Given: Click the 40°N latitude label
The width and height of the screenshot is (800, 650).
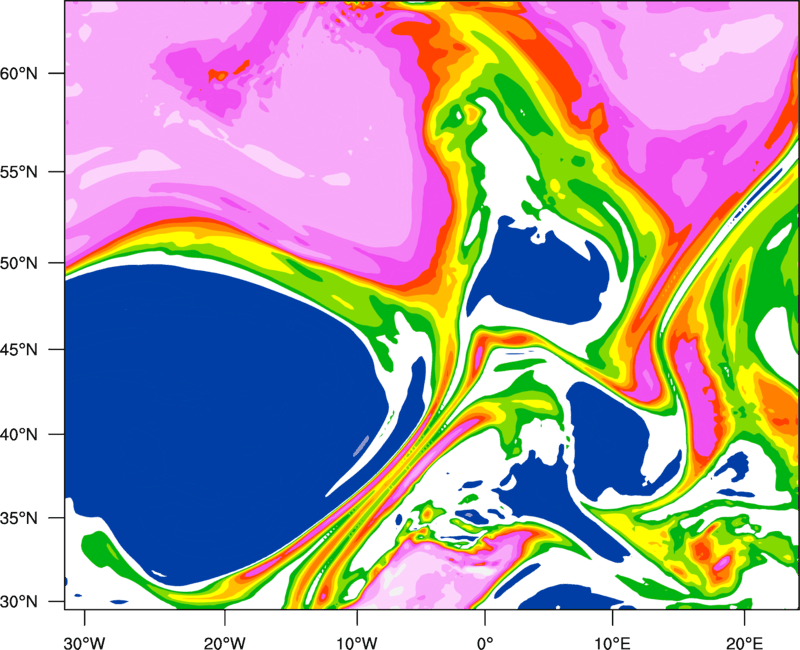Looking at the screenshot, I should pos(19,435).
